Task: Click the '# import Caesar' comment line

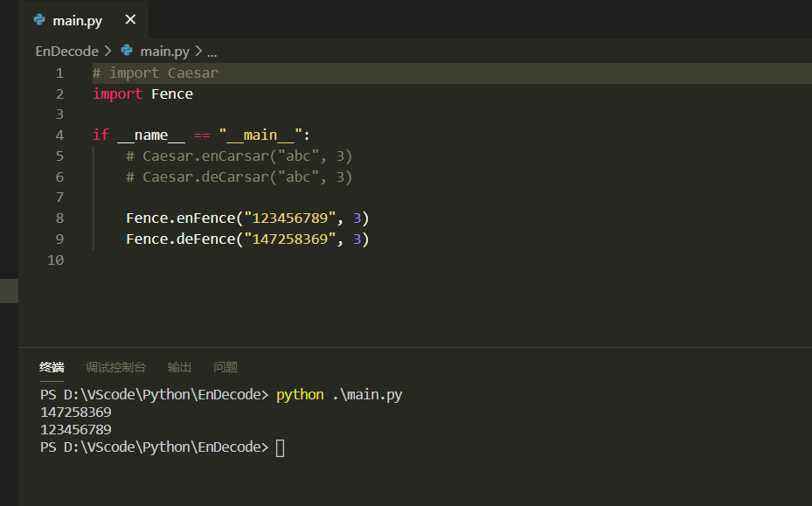Action: click(156, 73)
